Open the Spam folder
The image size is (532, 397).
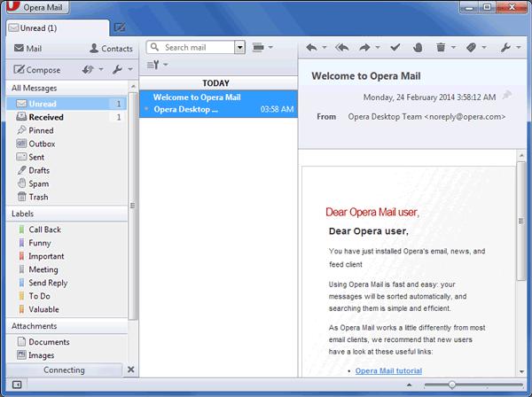coord(66,183)
